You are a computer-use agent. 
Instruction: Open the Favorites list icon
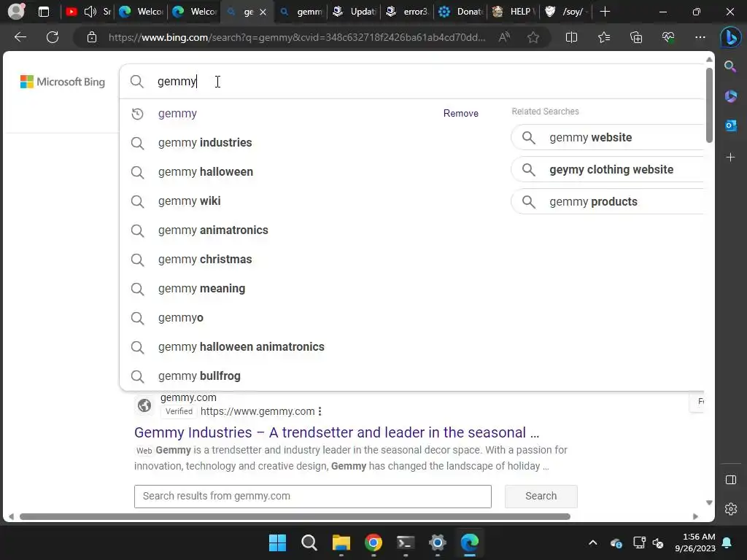(603, 37)
